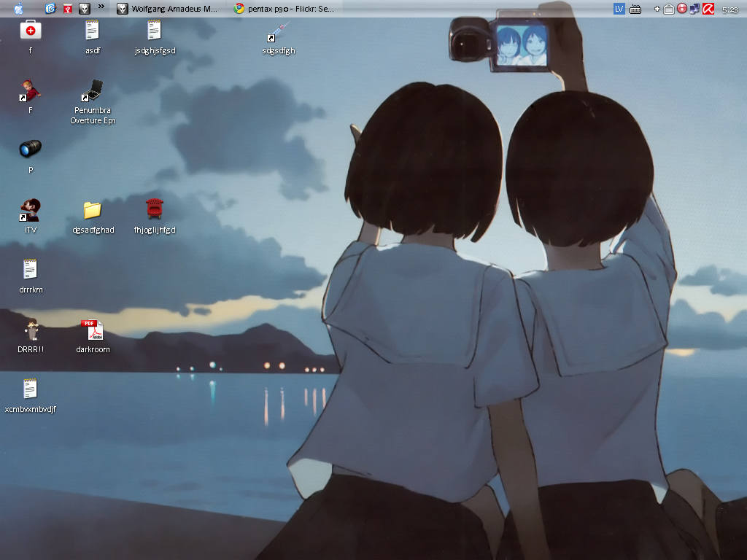
Task: Switch to the Wolfgang Amadeus M... taskbar window
Action: [x=167, y=9]
